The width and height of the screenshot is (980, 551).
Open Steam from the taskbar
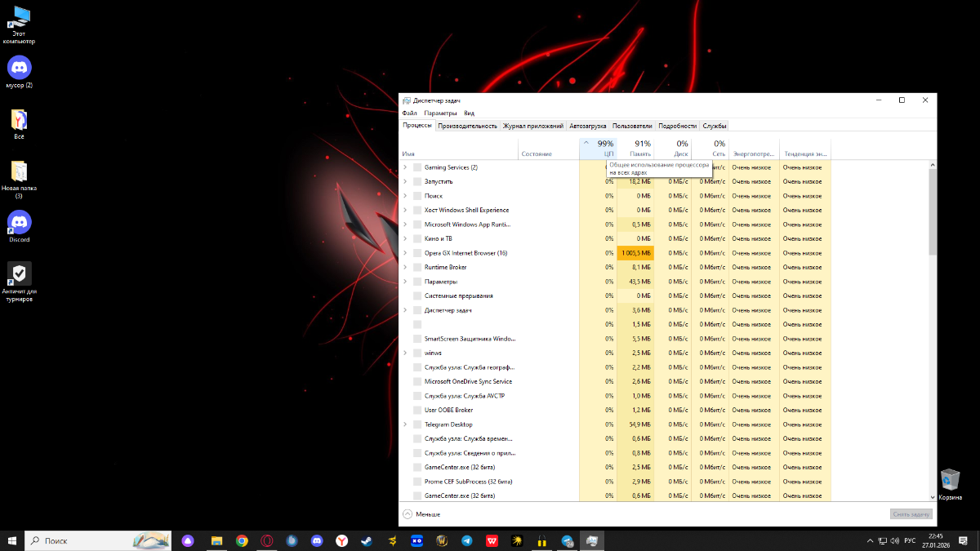pyautogui.click(x=367, y=540)
